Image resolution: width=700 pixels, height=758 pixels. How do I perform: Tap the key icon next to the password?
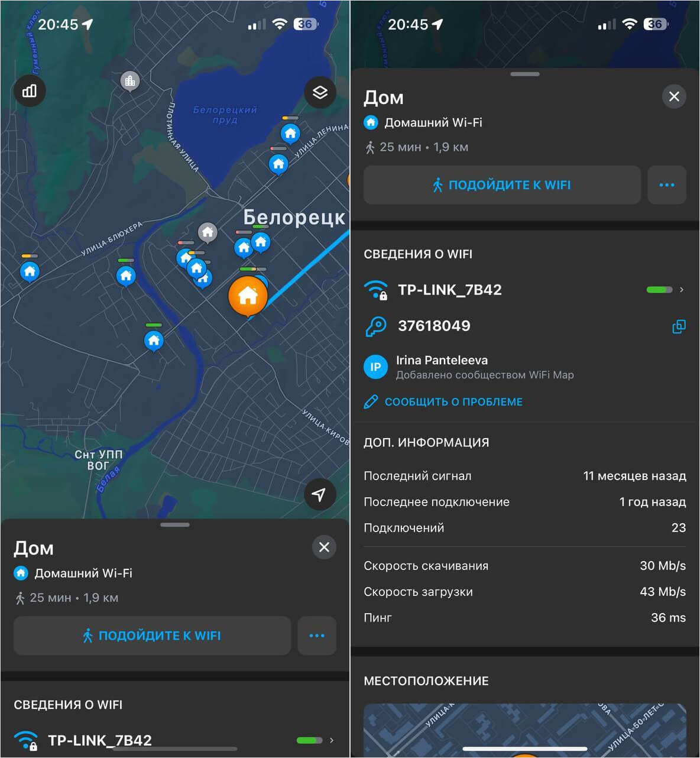point(375,326)
